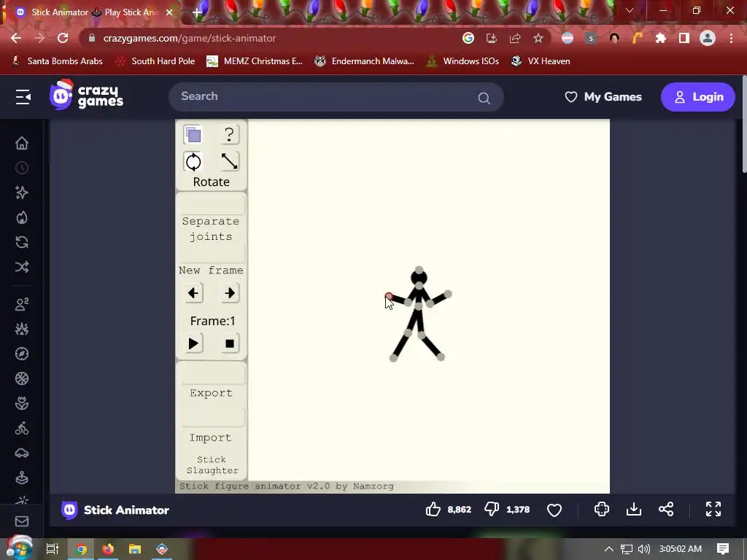Add Stick Animator to favorites heart
Screen dimensions: 747x560
click(554, 510)
